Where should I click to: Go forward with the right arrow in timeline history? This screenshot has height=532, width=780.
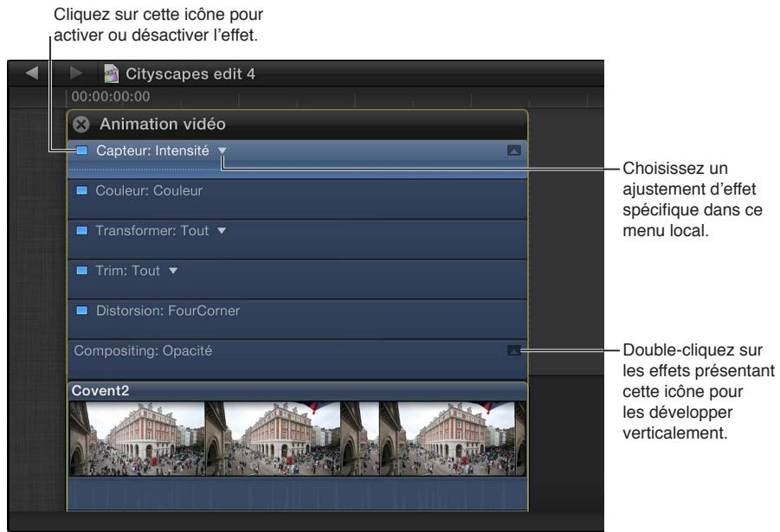[x=75, y=73]
